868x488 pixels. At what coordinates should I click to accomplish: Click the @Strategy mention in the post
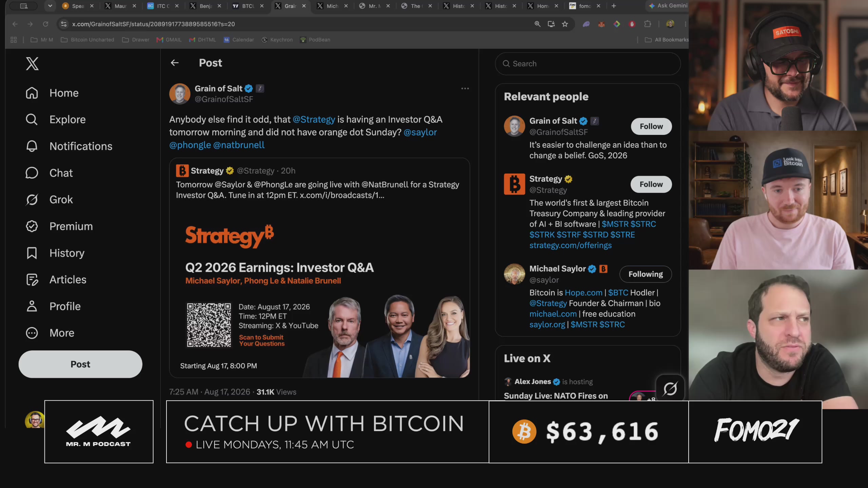(314, 120)
